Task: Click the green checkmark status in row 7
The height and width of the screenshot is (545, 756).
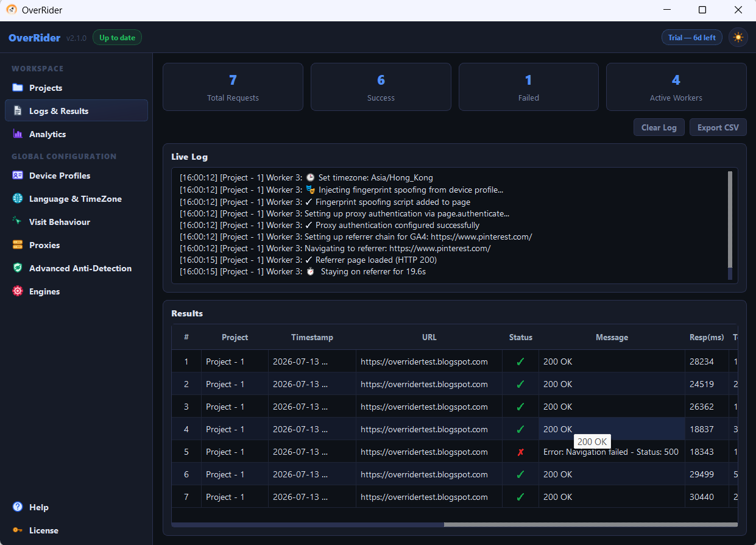Action: tap(520, 497)
